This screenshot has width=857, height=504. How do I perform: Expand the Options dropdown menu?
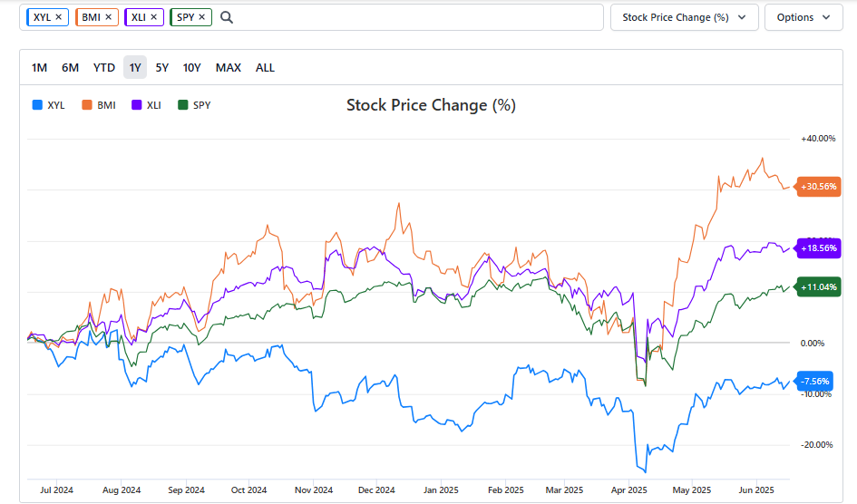pos(803,17)
